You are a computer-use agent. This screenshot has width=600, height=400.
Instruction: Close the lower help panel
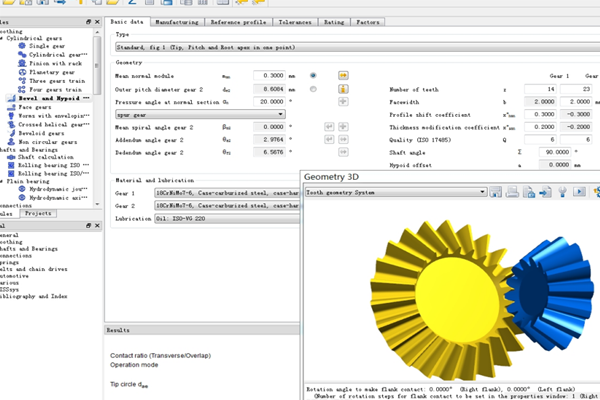[97, 225]
